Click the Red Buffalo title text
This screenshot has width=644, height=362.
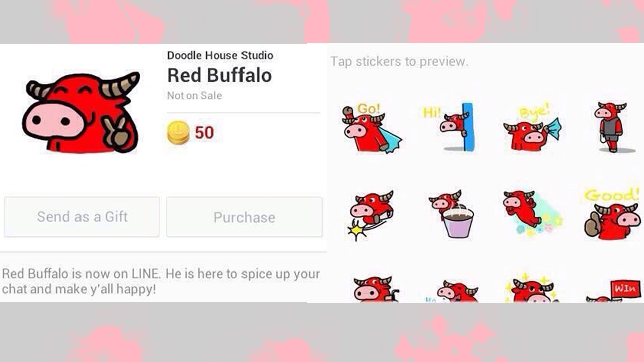click(219, 75)
